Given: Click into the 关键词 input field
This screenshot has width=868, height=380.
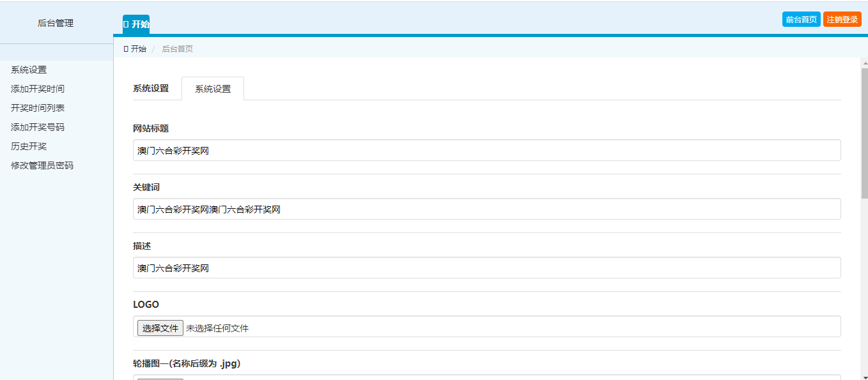Looking at the screenshot, I should pos(486,209).
